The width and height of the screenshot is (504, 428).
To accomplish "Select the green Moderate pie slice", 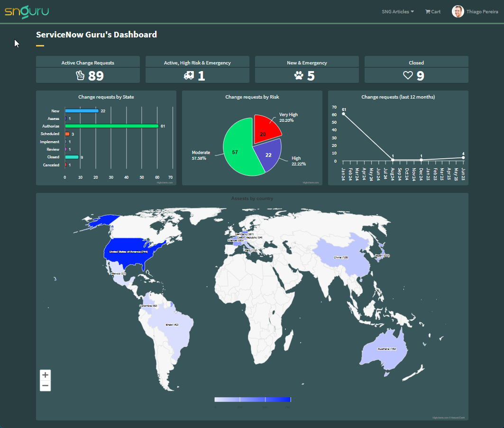I will point(236,147).
